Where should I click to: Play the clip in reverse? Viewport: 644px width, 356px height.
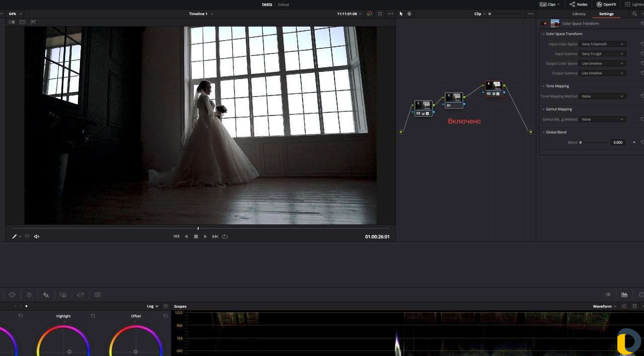[x=186, y=236]
